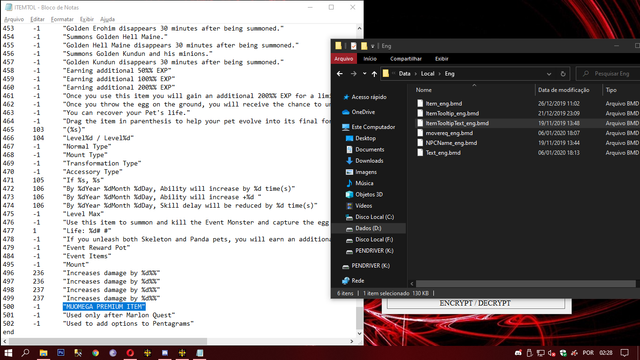The height and width of the screenshot is (360, 640).
Task: Click the Música note icon in sidebar
Action: (x=349, y=183)
